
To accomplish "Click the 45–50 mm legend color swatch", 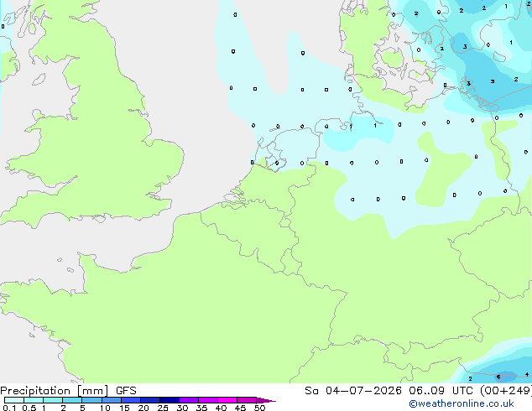I will click(x=247, y=400).
